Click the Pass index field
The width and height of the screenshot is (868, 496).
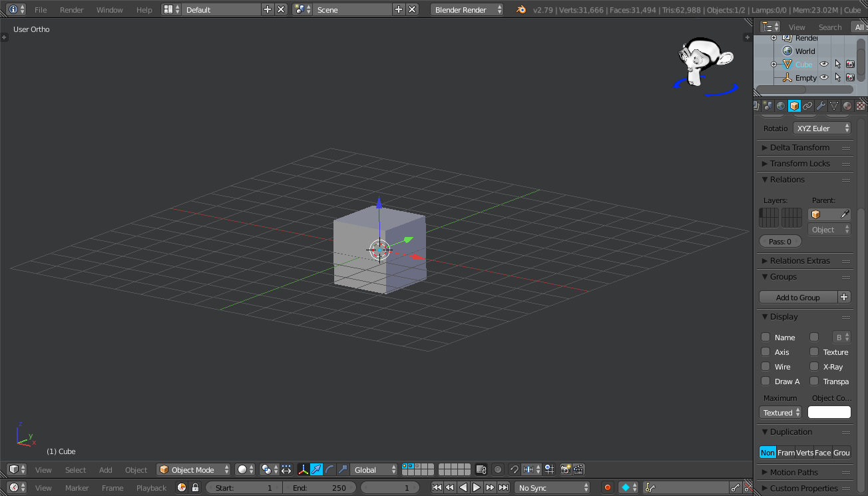[780, 242]
